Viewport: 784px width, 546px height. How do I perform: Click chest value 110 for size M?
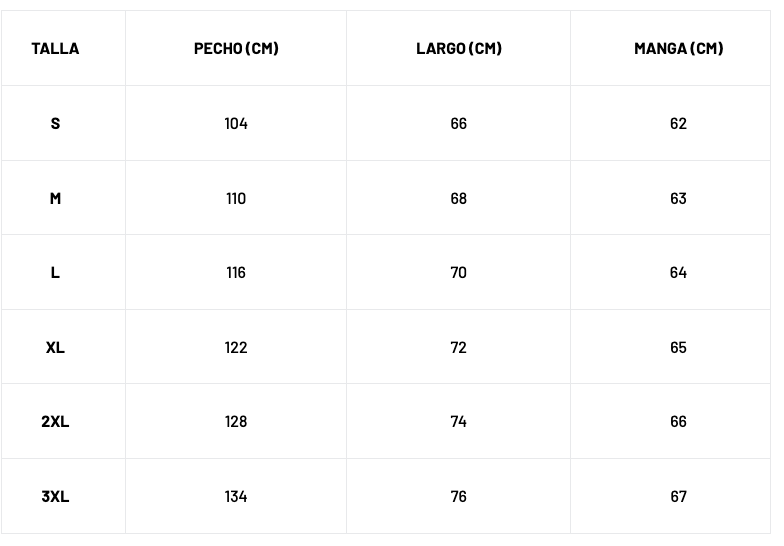(236, 198)
